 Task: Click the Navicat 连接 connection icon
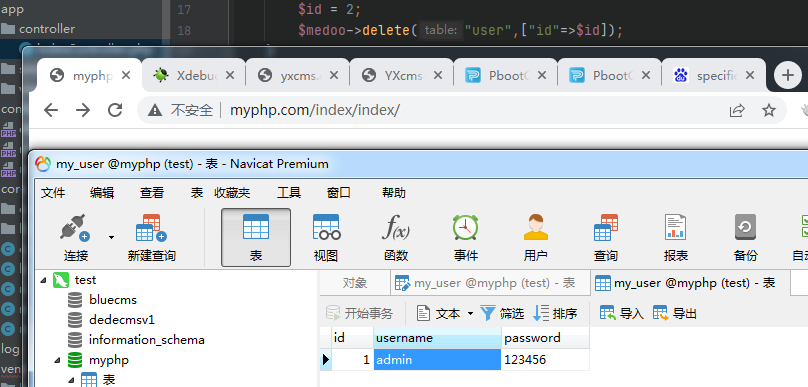click(x=76, y=228)
